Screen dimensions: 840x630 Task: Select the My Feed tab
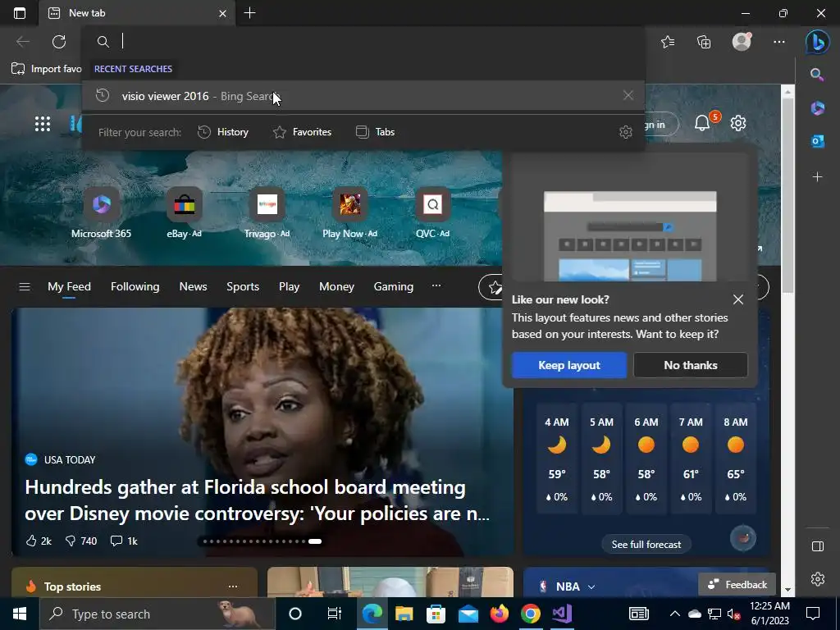pyautogui.click(x=69, y=286)
